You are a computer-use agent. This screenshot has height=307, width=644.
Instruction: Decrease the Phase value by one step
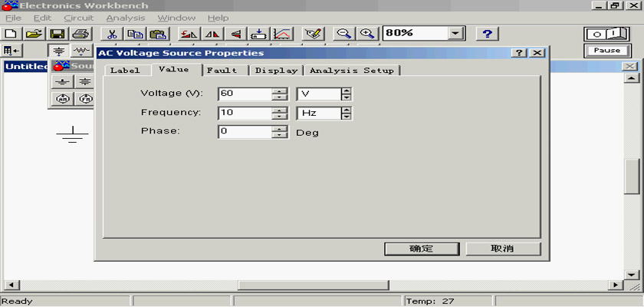280,135
